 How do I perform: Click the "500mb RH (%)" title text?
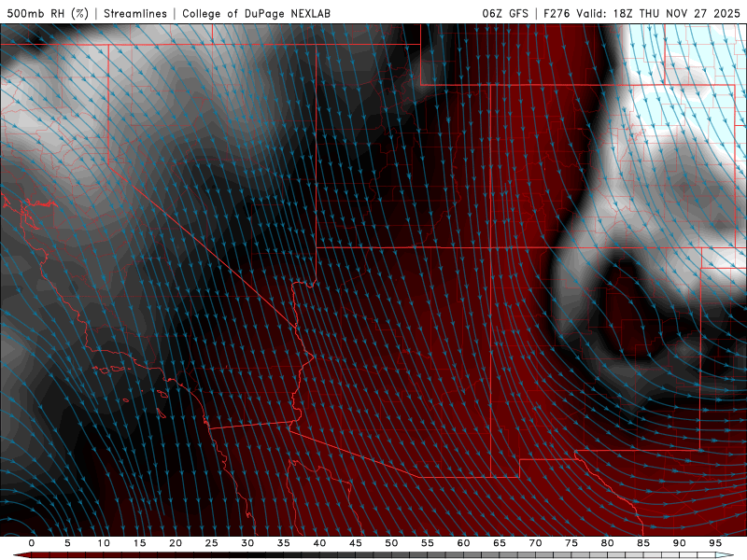pos(48,14)
